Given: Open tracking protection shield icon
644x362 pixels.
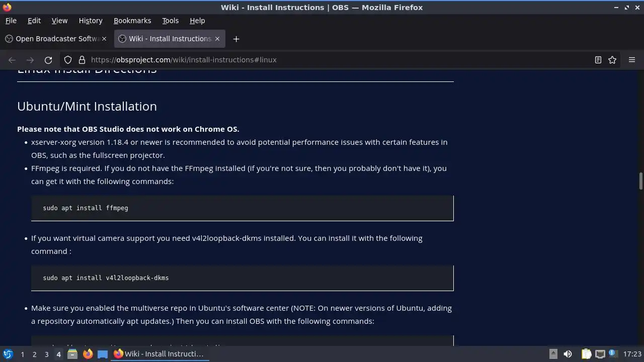Looking at the screenshot, I should (68, 60).
